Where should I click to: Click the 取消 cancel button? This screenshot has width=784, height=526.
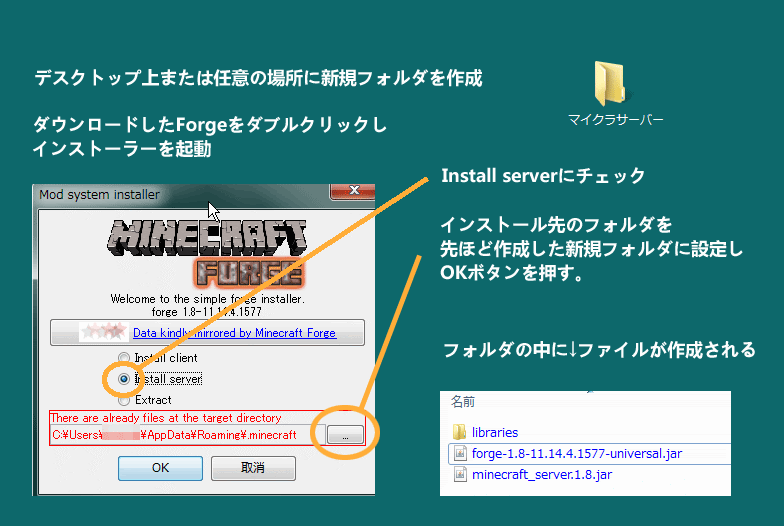[x=253, y=468]
